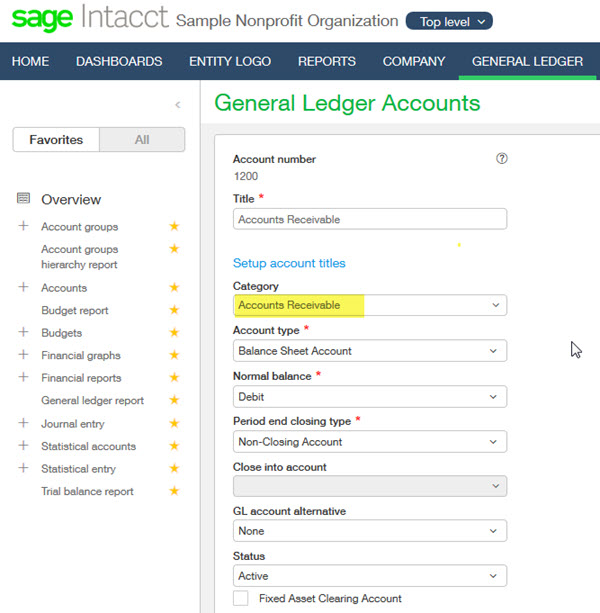Toggle the Journal entry favorite star
Image resolution: width=600 pixels, height=613 pixels.
pos(174,423)
